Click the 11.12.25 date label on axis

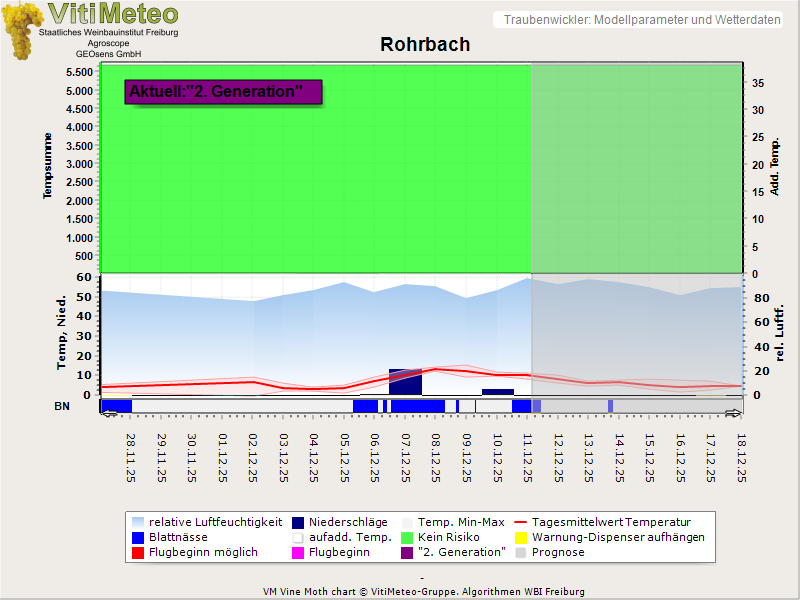coord(527,457)
